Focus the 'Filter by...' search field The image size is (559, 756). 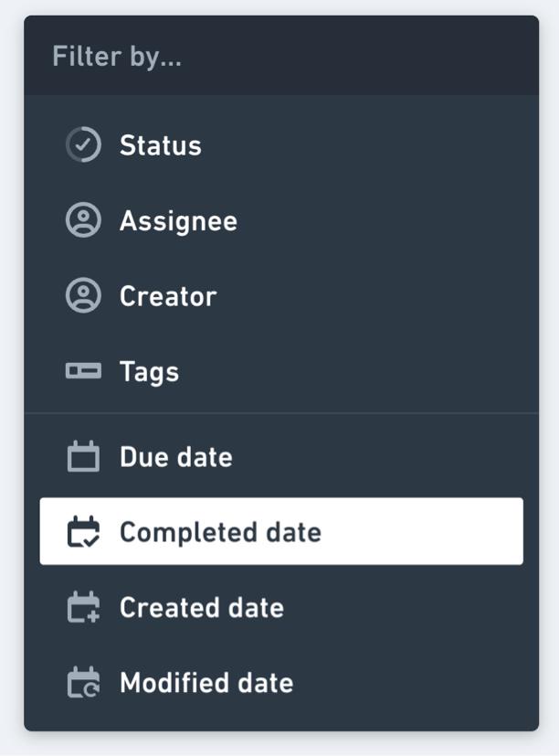click(x=117, y=57)
